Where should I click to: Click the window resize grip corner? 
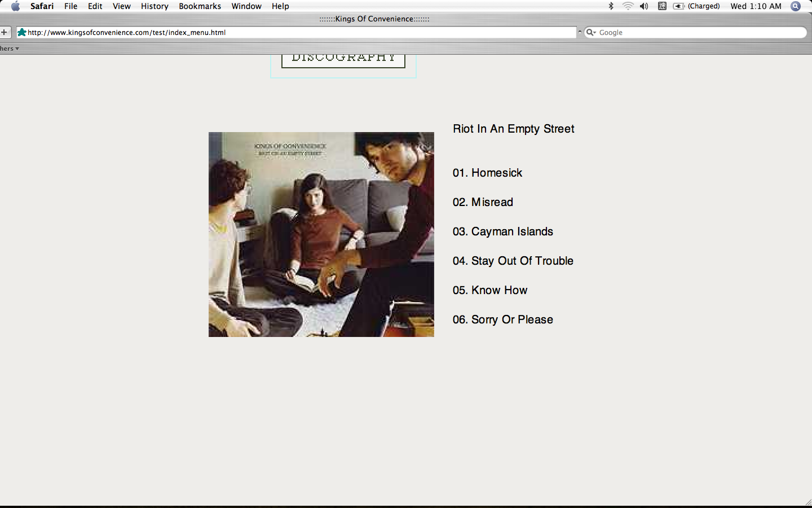click(807, 502)
